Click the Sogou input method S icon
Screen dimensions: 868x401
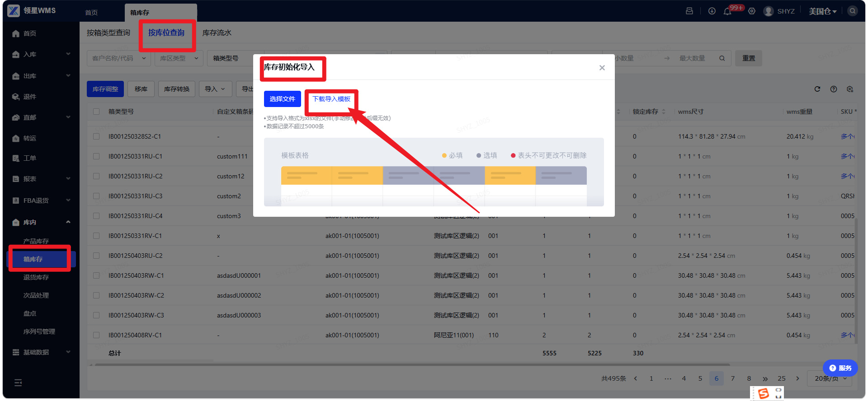(764, 393)
